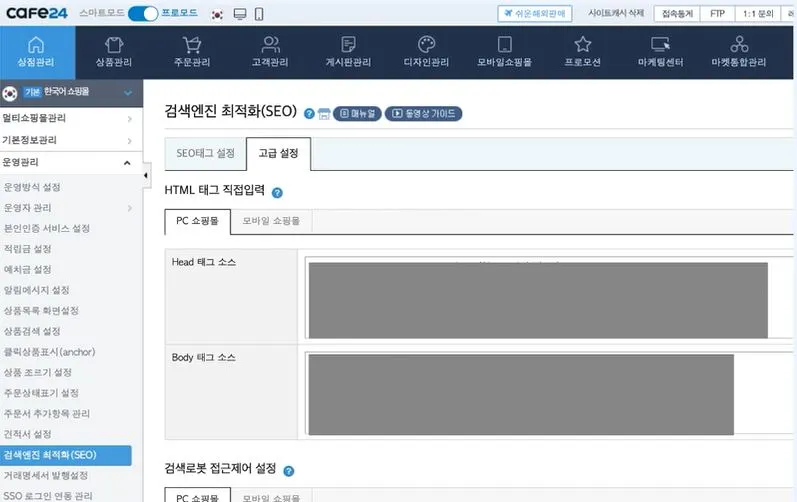This screenshot has width=797, height=502.
Task: Click the Korean flag icon in top bar
Action: click(217, 14)
